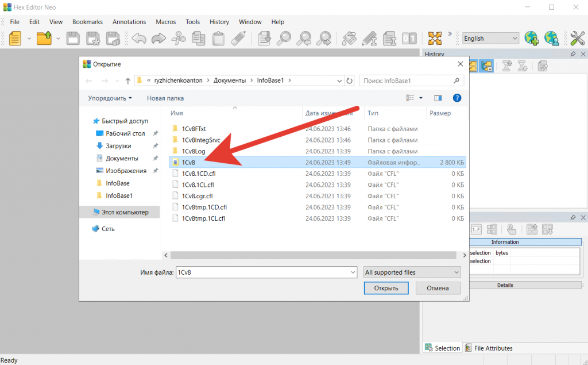588x365 pixels.
Task: Switch to the File Attributes tab
Action: [489, 348]
